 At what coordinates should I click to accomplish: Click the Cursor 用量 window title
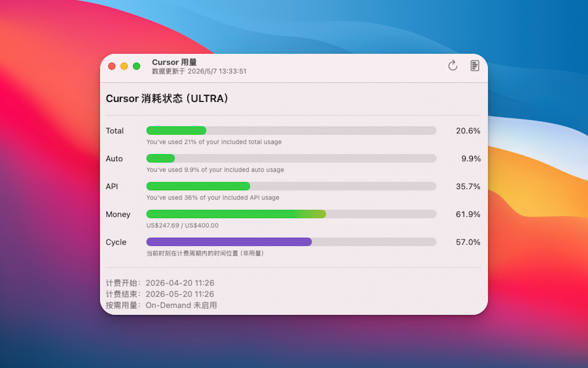point(174,62)
